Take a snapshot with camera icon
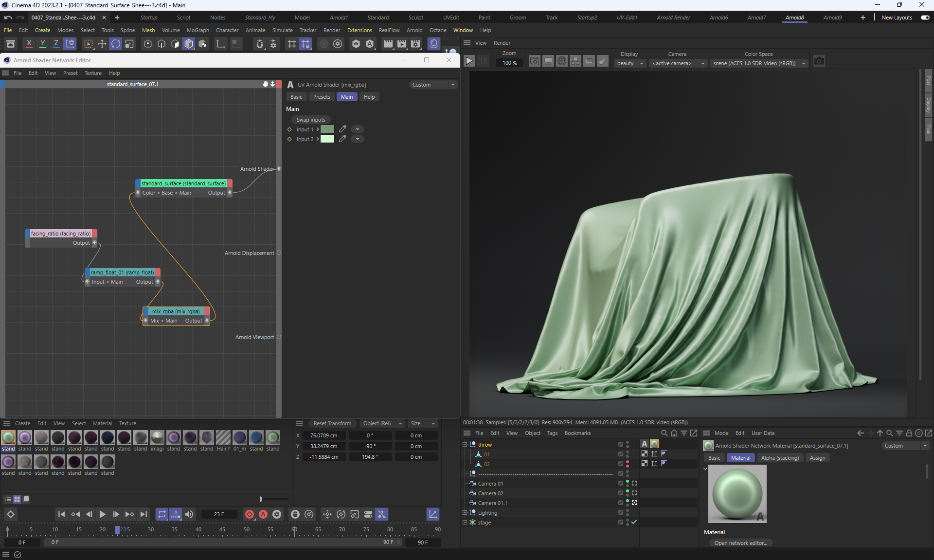 point(819,61)
